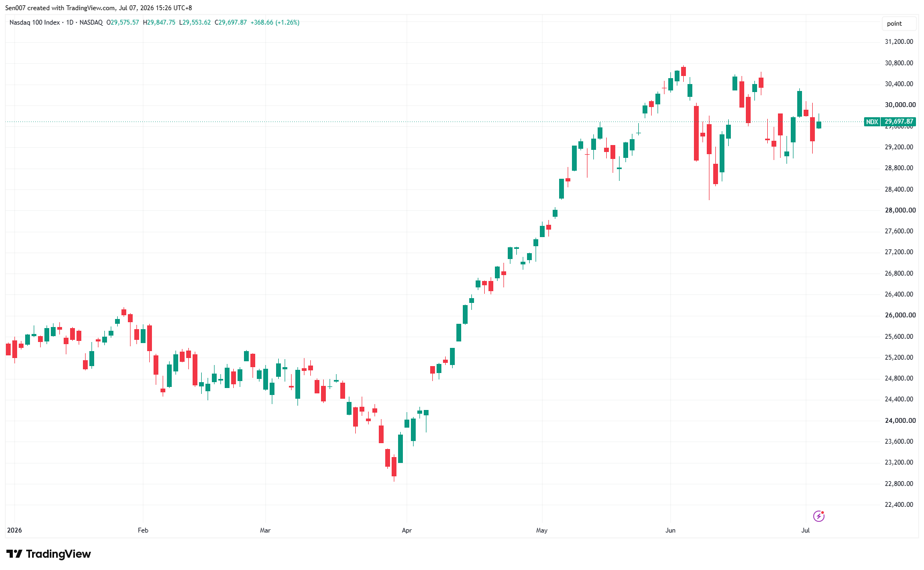Click the NASDAQ exchange label
Image resolution: width=924 pixels, height=570 pixels.
pyautogui.click(x=91, y=22)
